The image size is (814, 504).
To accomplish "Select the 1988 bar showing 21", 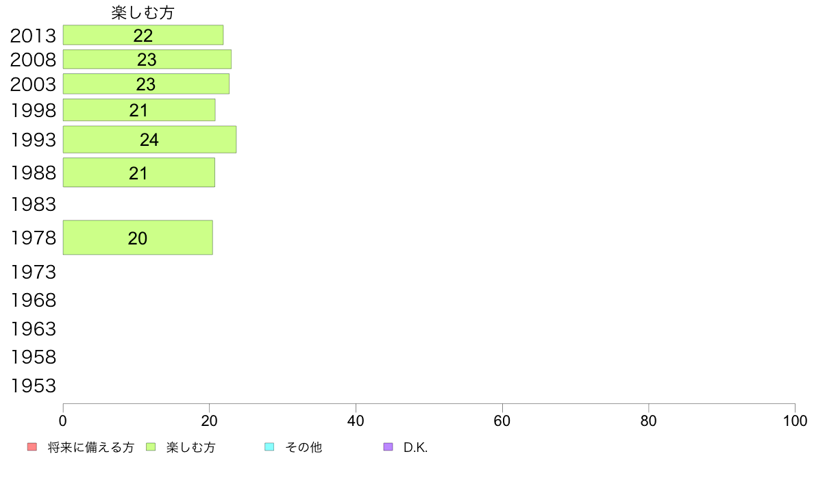I will coord(139,173).
